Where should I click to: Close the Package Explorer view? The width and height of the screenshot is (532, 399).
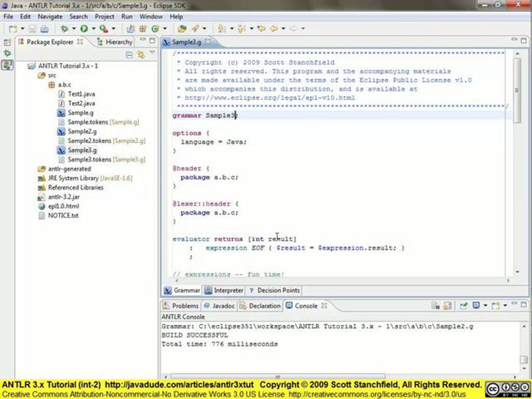coord(80,42)
